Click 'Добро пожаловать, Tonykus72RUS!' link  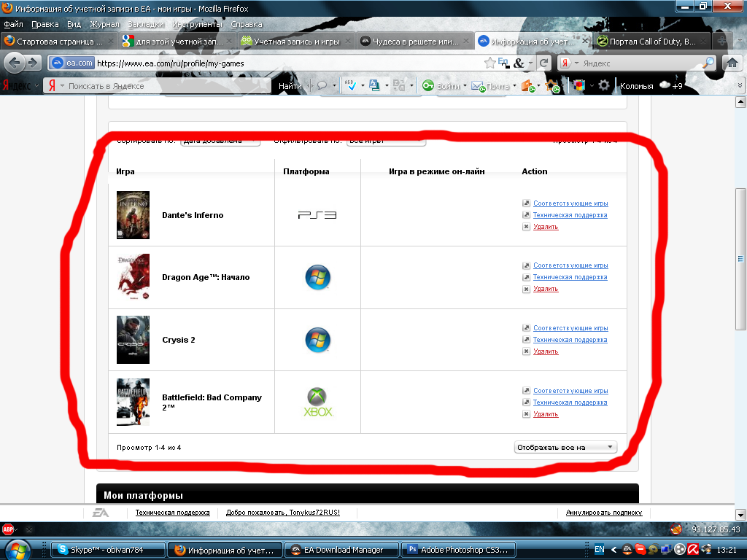[283, 513]
